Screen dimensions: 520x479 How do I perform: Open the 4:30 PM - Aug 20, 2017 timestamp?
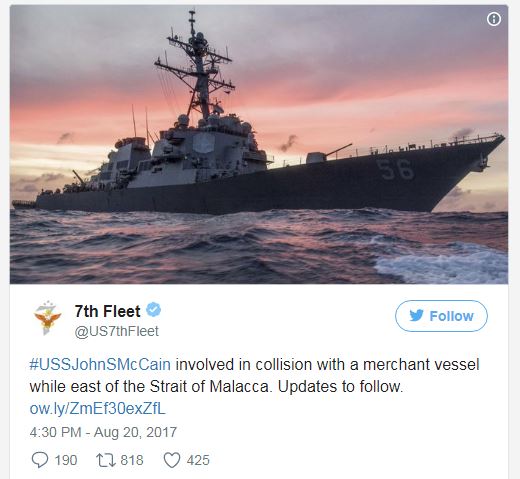[103, 432]
